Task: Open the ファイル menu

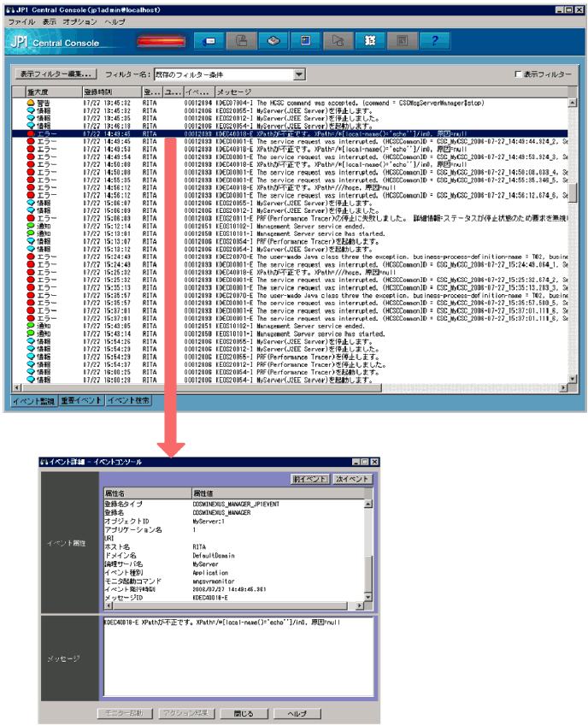Action: (x=21, y=21)
